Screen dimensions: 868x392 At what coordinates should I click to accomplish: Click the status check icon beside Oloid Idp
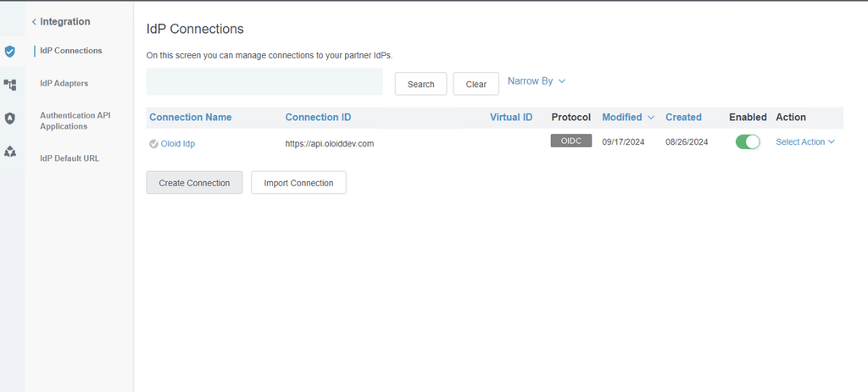point(154,144)
